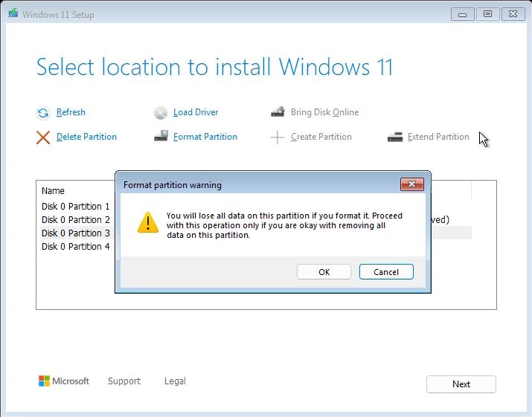Viewport: 532px width, 417px height.
Task: Click the Name column header
Action: coord(54,191)
